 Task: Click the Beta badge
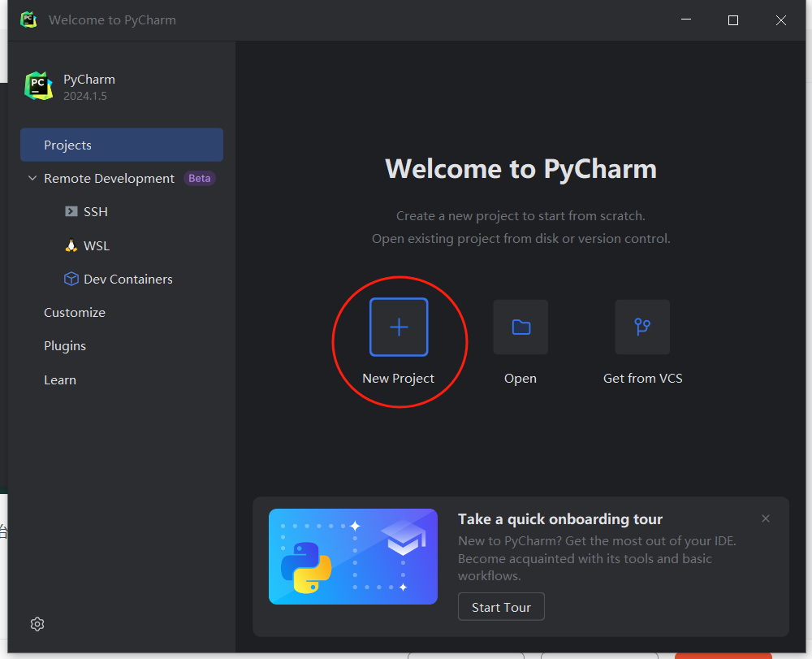pyautogui.click(x=200, y=178)
